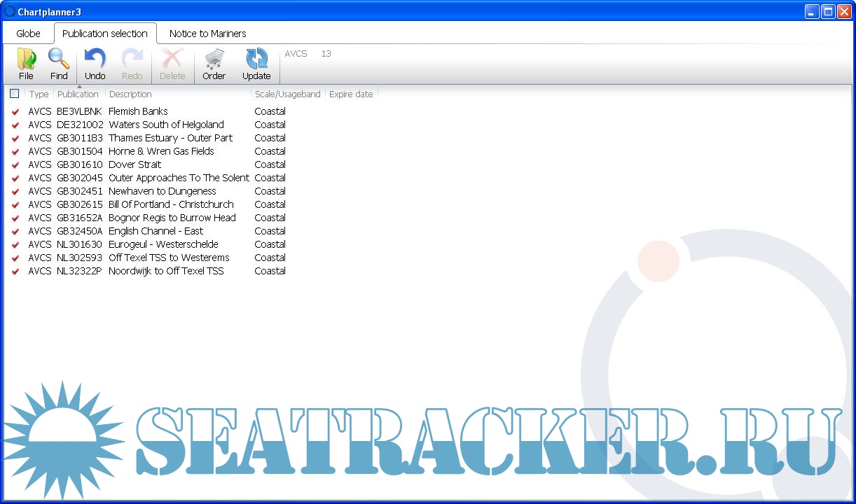Uncheck the Flemish Banks row checkmark
Viewport: 856px width, 504px height.
(x=15, y=112)
